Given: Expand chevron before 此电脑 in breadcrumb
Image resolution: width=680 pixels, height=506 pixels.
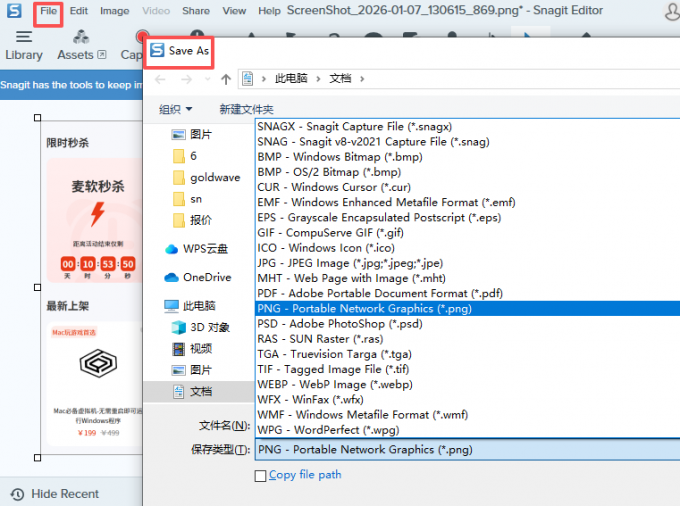Looking at the screenshot, I should pyautogui.click(x=264, y=79).
